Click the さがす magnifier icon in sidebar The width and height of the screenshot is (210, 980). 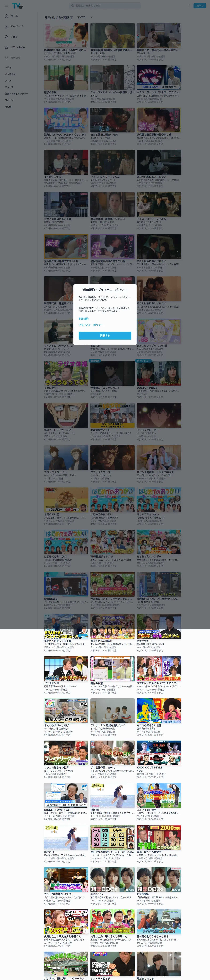click(7, 37)
